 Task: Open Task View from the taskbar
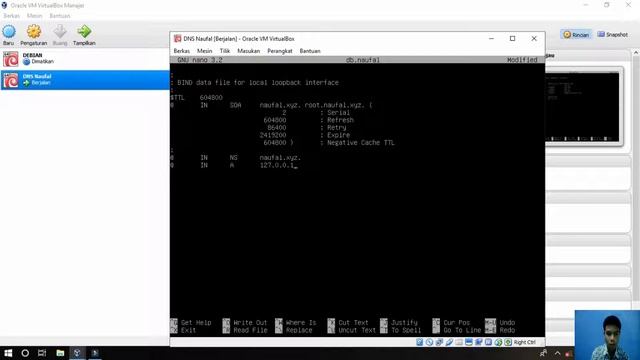(42, 353)
